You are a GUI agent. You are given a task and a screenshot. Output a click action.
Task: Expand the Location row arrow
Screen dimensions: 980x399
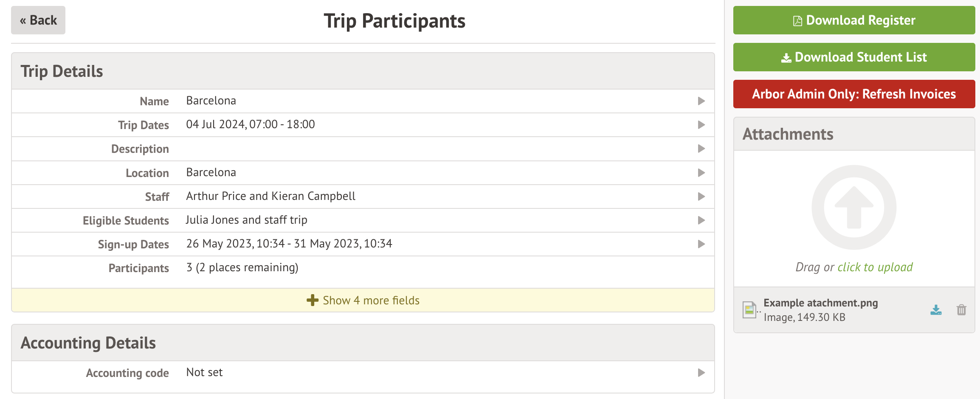[x=701, y=173]
